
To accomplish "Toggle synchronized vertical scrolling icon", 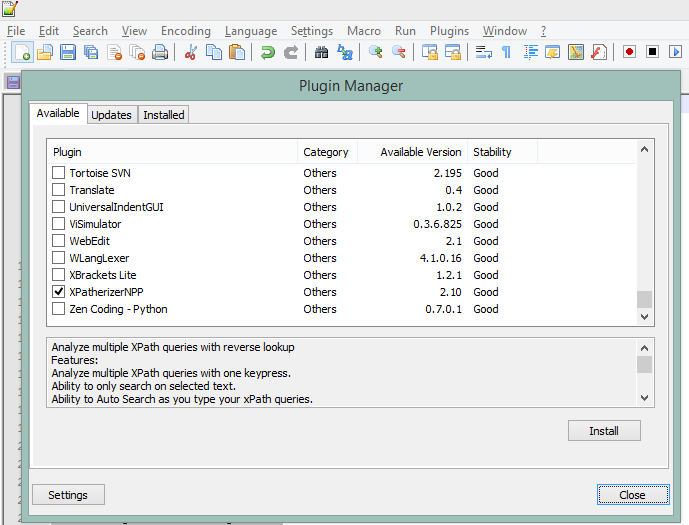I will [430, 52].
